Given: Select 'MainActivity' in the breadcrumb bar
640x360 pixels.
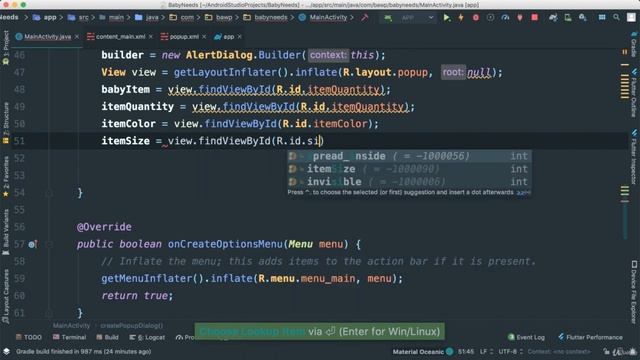Looking at the screenshot, I should click(323, 18).
